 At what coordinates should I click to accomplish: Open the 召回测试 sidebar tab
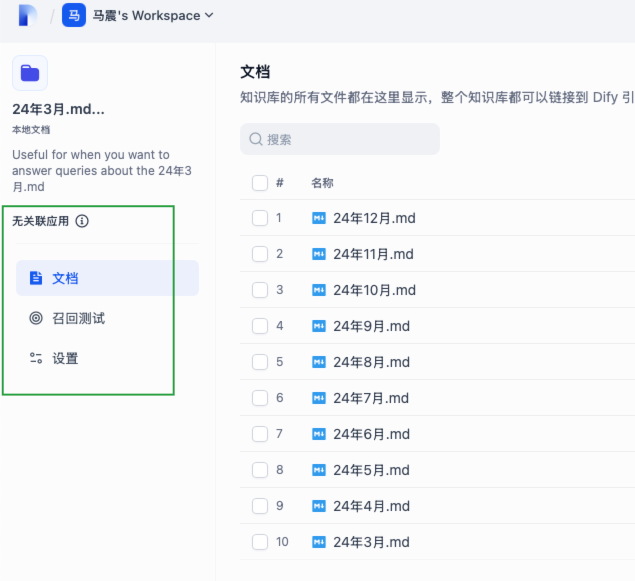tap(107, 318)
